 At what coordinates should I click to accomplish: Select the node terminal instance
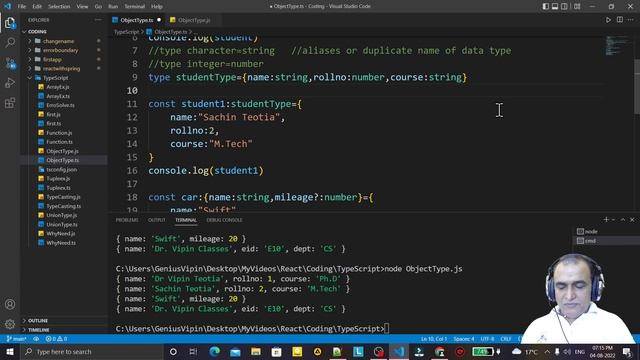coord(606,231)
